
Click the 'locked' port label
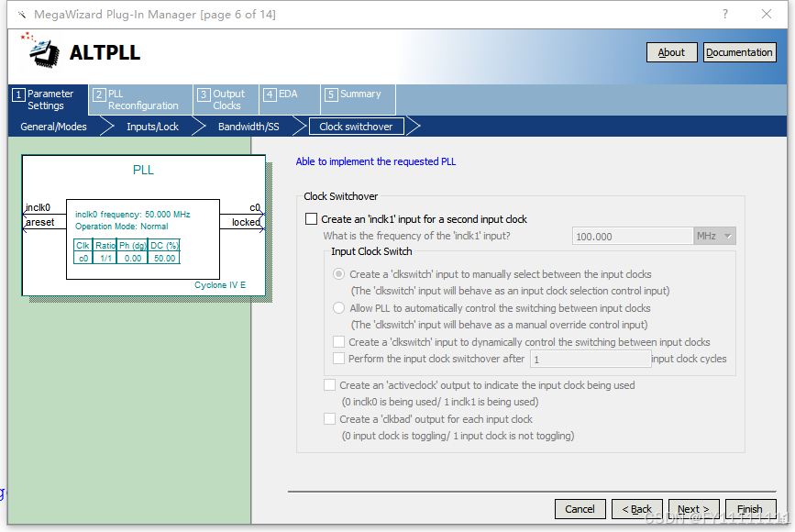pos(246,222)
